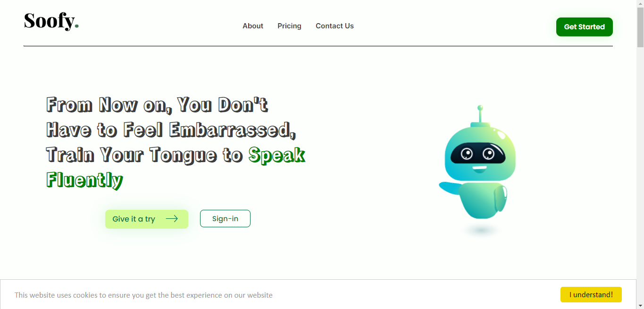Click the Give it a try text
This screenshot has height=309, width=644.
click(134, 219)
